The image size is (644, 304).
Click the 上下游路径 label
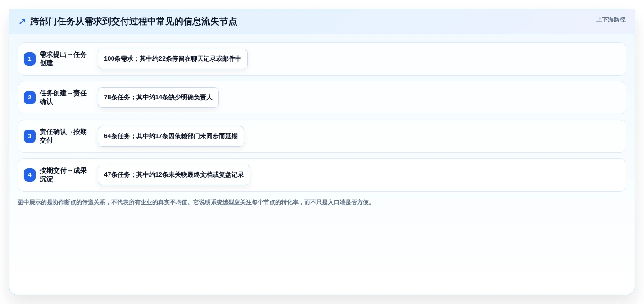pos(611,20)
